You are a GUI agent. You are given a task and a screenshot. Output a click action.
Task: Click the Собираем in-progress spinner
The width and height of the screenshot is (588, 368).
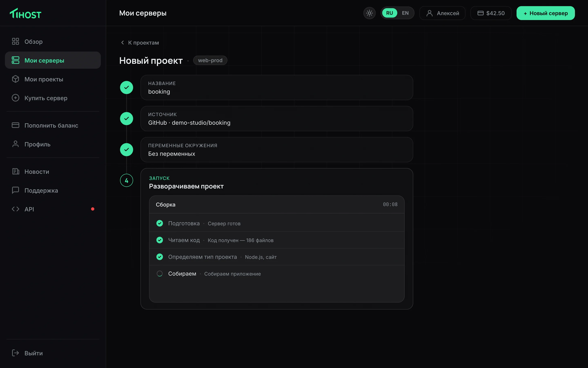160,274
